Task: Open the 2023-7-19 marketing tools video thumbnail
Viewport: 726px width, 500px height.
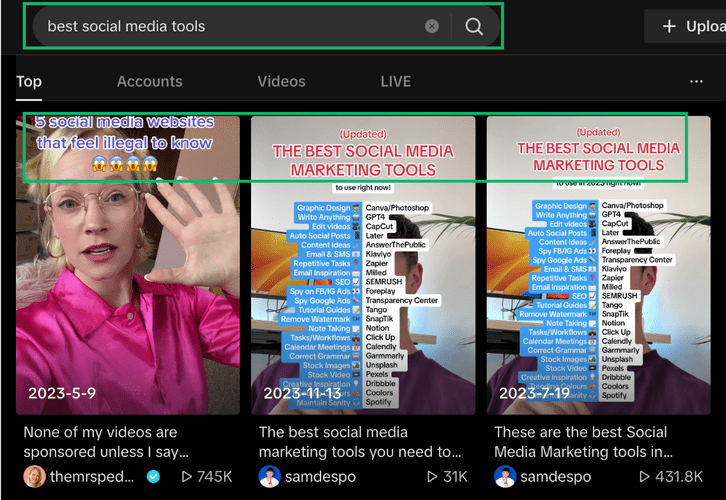Action: tap(598, 265)
